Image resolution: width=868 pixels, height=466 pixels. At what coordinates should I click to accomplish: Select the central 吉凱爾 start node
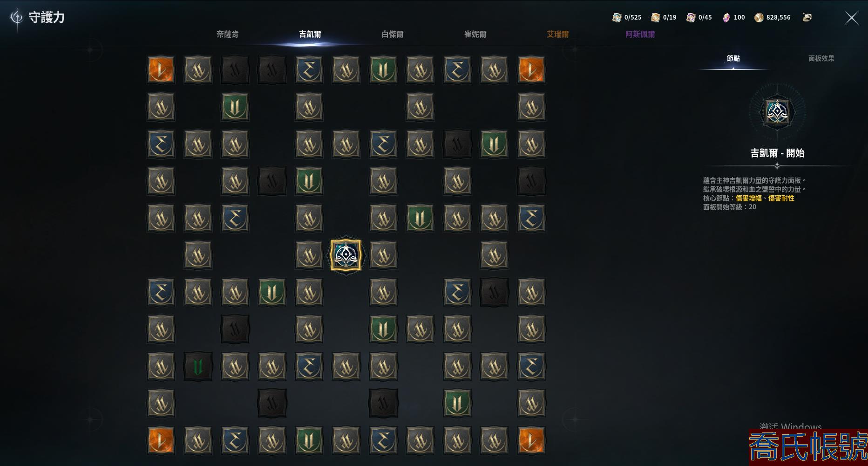pos(346,255)
